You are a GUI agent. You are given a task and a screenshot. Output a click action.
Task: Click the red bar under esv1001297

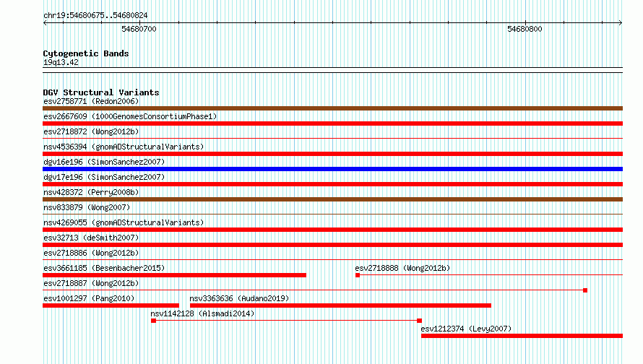click(111, 305)
